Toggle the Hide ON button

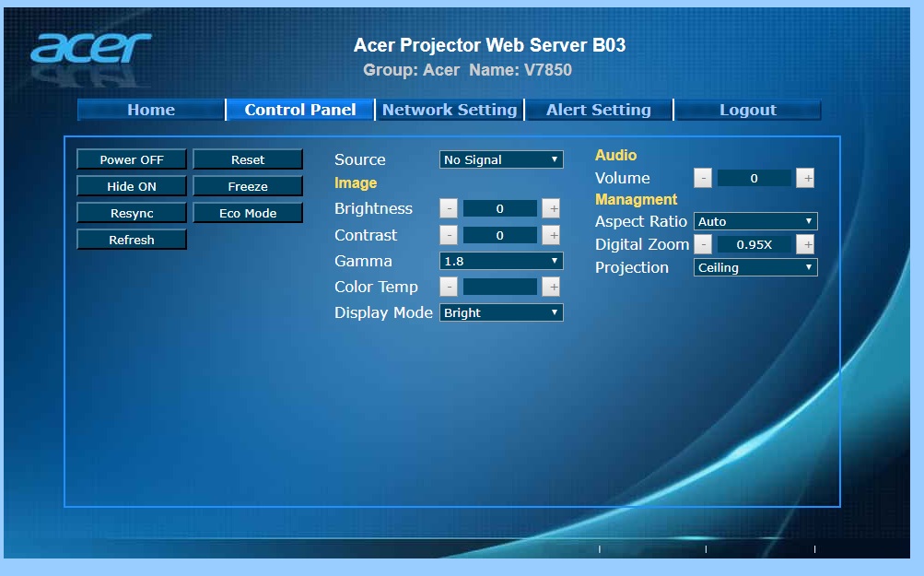[x=132, y=186]
